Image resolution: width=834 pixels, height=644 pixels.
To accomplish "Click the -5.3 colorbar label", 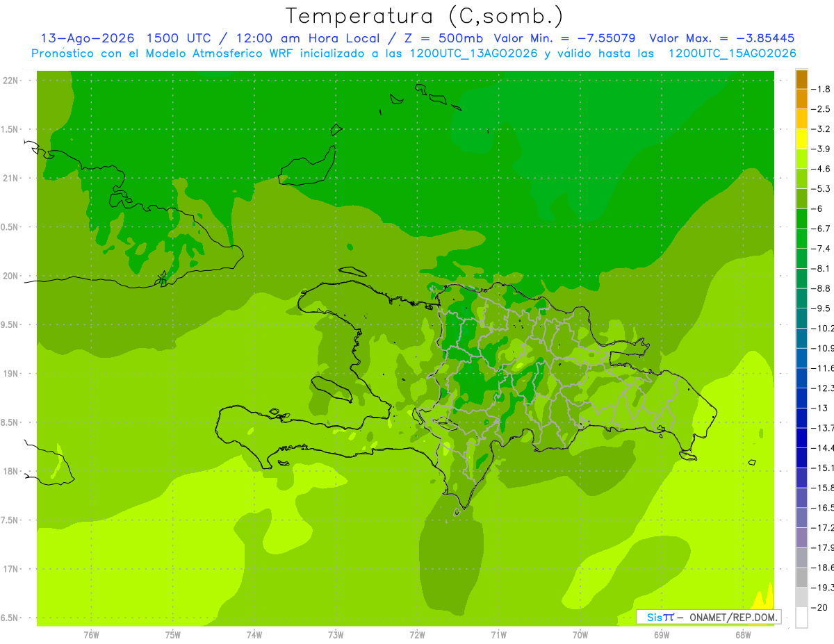I will 821,188.
